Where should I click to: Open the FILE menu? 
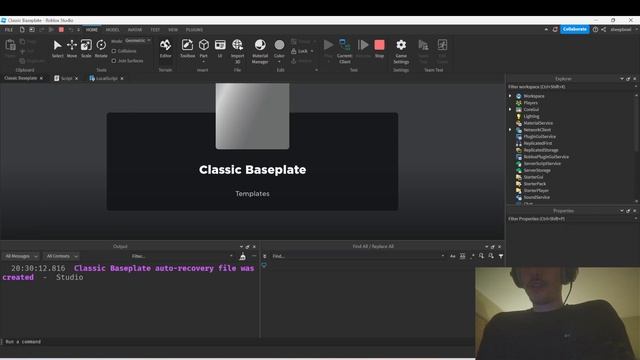coord(9,30)
